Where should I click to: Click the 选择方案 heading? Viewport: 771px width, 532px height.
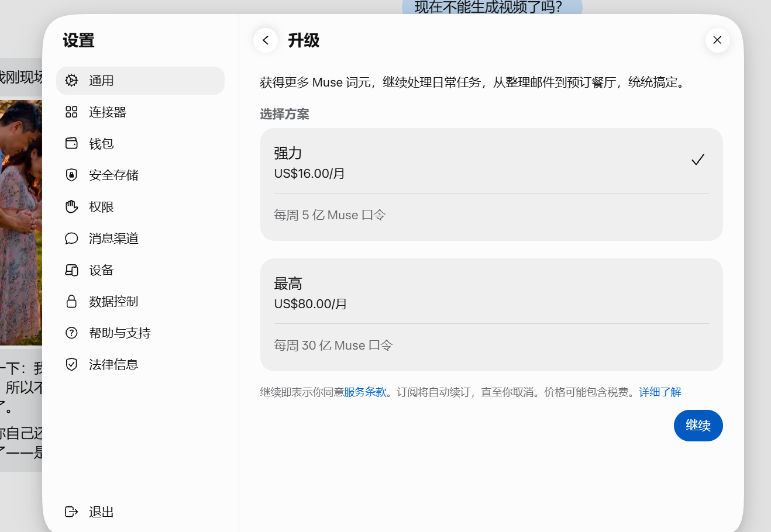[284, 114]
